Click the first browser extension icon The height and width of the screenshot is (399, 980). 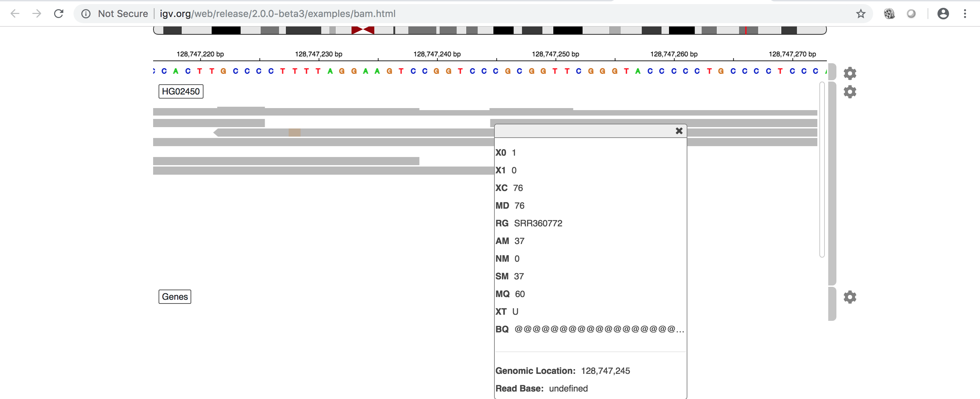point(889,14)
